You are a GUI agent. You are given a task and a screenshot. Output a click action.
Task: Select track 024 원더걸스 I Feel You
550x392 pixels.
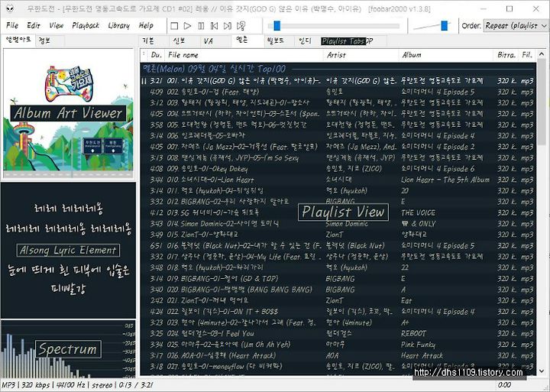pos(338,333)
